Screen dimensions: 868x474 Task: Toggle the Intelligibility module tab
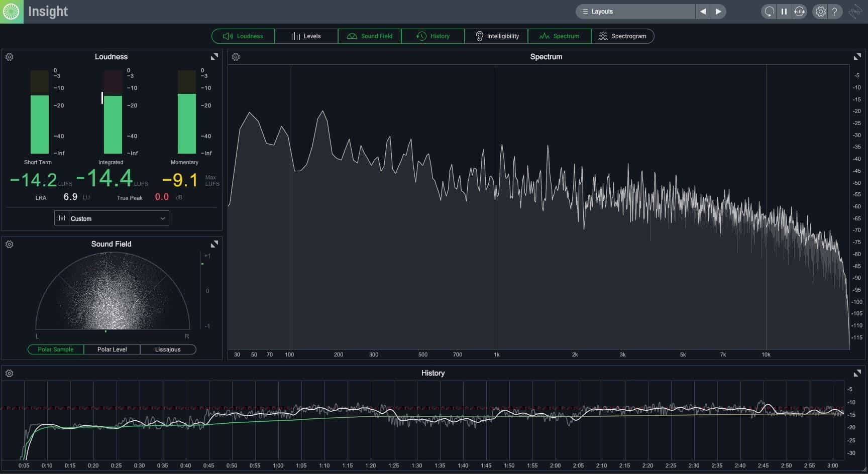[496, 36]
